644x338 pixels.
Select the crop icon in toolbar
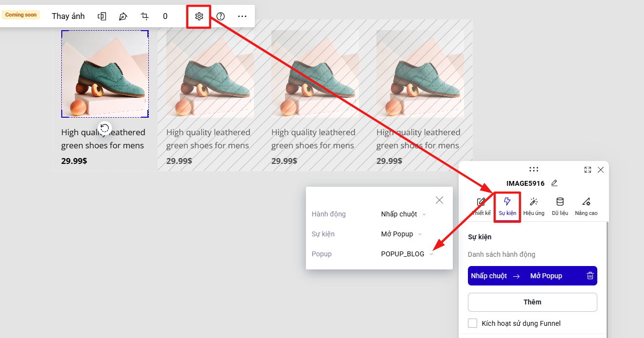pos(144,16)
